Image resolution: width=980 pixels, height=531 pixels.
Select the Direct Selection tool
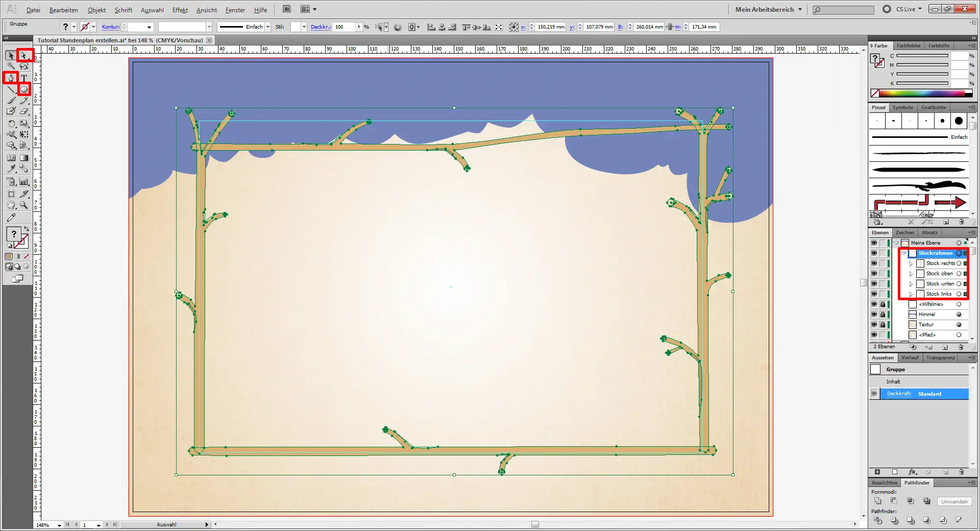(24, 55)
